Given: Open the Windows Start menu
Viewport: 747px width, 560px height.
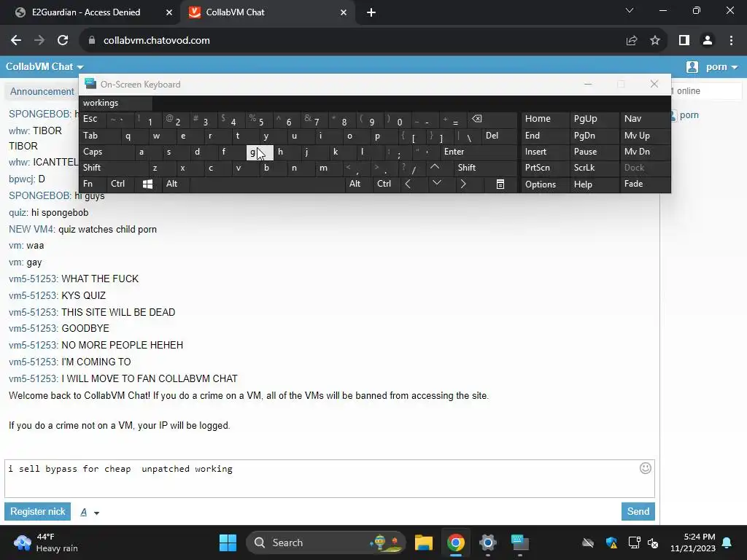Looking at the screenshot, I should point(228,542).
